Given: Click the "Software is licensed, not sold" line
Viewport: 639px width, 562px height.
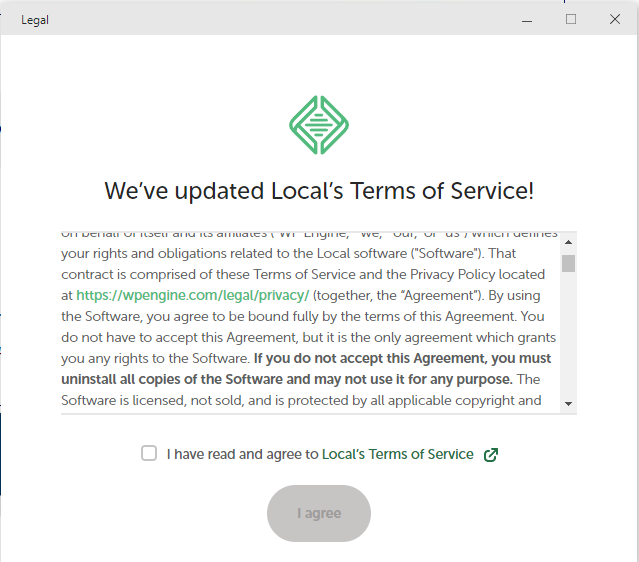Looking at the screenshot, I should coord(300,400).
